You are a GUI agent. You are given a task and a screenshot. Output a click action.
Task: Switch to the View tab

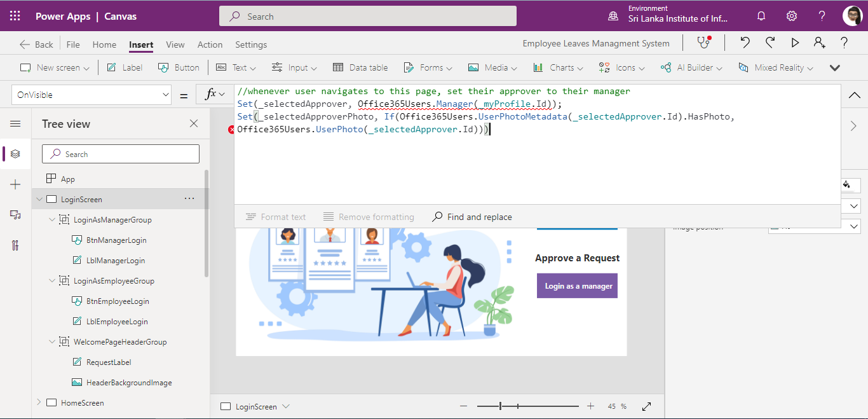(x=175, y=45)
